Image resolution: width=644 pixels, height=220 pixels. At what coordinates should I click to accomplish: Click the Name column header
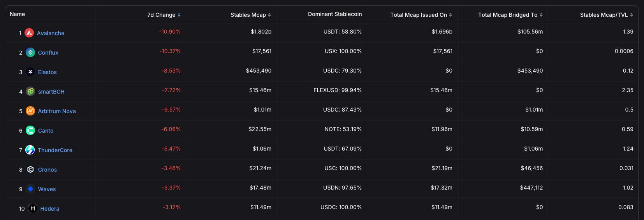point(18,14)
